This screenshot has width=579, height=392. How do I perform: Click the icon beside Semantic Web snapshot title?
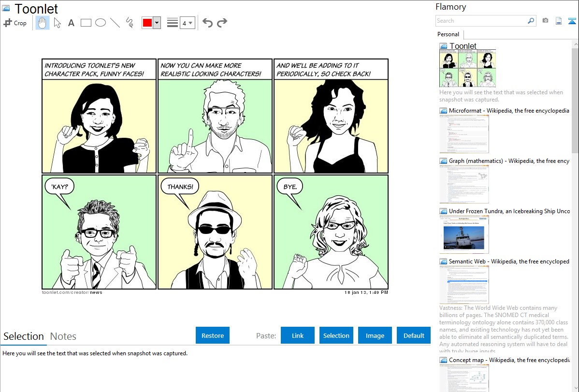(443, 261)
